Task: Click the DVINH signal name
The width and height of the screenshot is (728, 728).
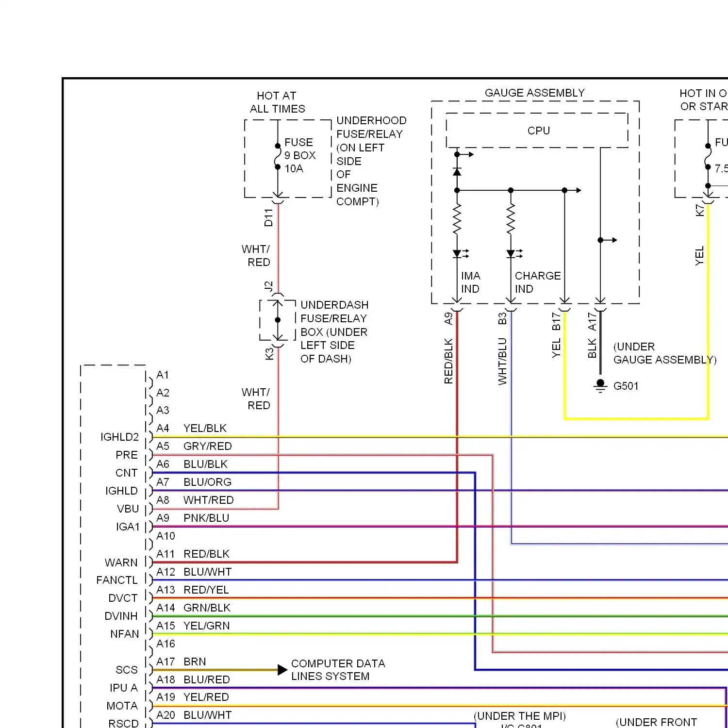Action: coord(121,616)
